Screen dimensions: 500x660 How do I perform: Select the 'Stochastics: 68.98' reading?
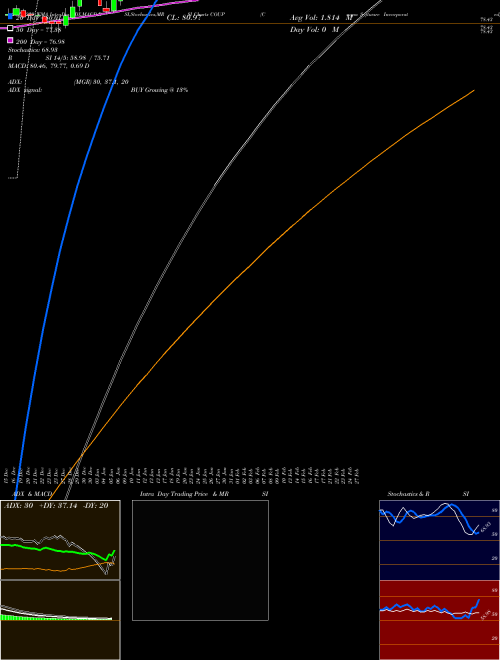point(33,50)
